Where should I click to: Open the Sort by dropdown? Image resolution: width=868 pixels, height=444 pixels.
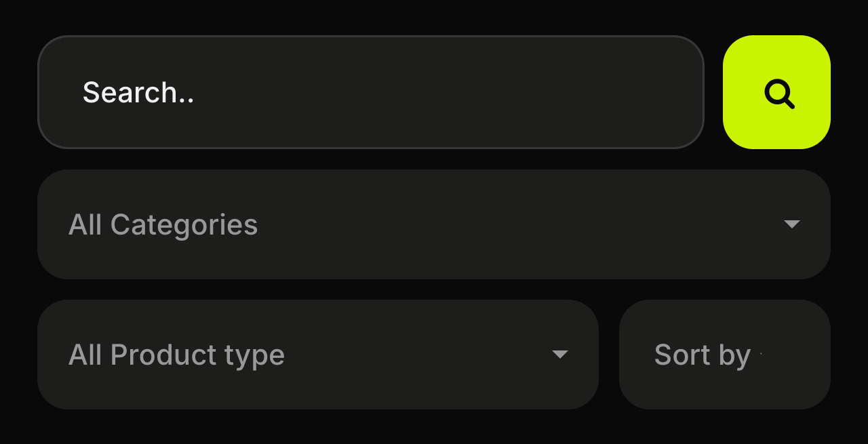click(725, 355)
